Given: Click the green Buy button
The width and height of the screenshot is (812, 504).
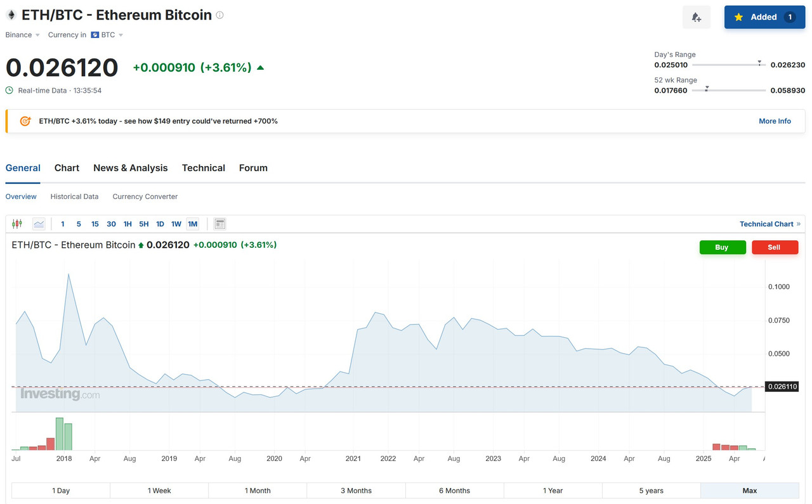Looking at the screenshot, I should [723, 247].
